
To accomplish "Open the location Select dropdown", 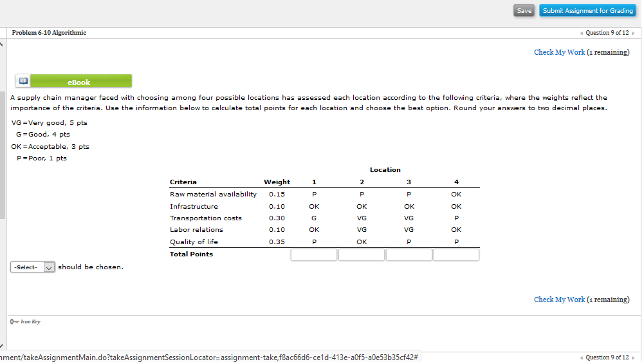I will (x=32, y=267).
